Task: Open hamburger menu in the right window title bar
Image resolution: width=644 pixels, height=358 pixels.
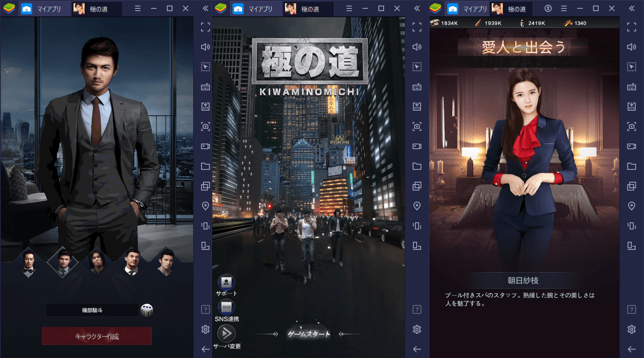Action: (564, 8)
